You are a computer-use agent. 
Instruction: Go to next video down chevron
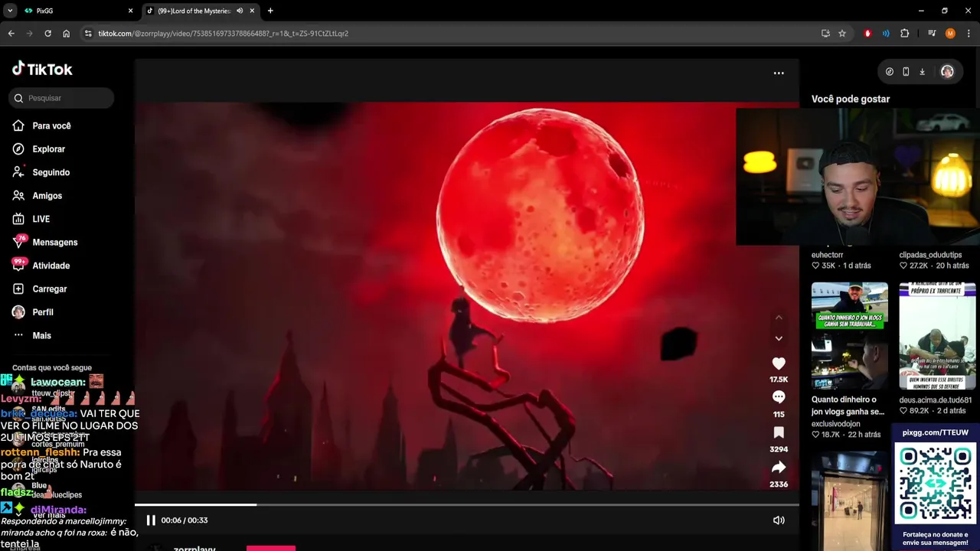779,338
